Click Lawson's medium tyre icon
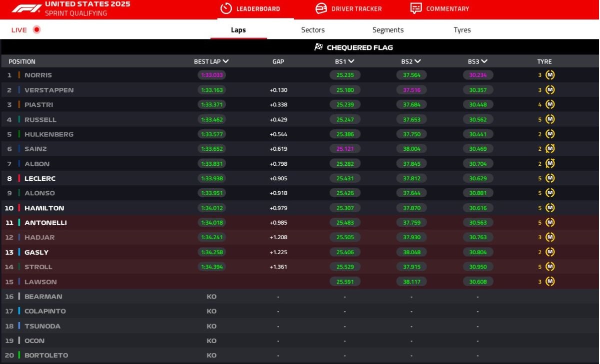The image size is (600, 364). click(550, 282)
